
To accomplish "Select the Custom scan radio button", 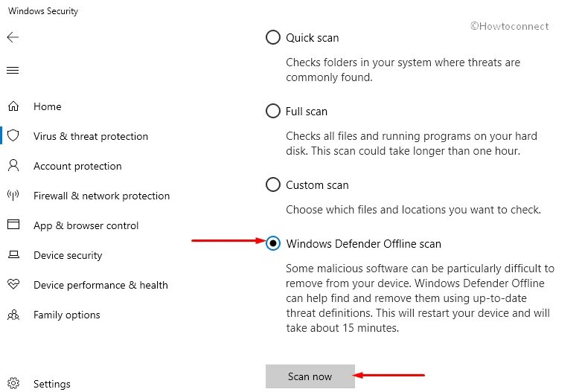I will pyautogui.click(x=273, y=184).
